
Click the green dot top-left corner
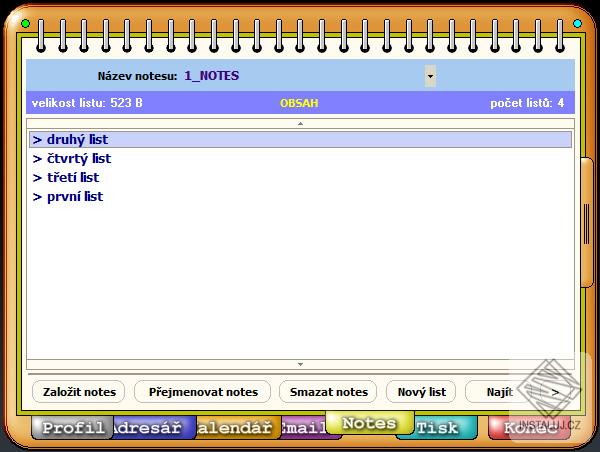(25, 24)
